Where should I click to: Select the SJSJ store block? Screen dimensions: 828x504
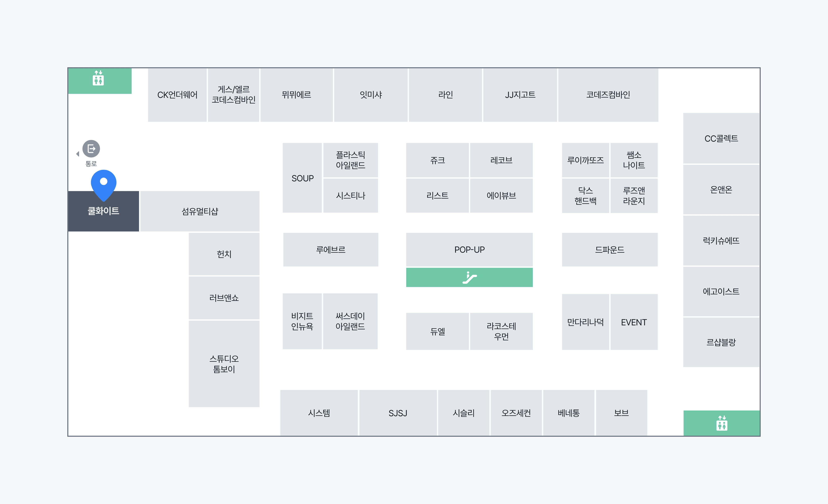point(398,413)
